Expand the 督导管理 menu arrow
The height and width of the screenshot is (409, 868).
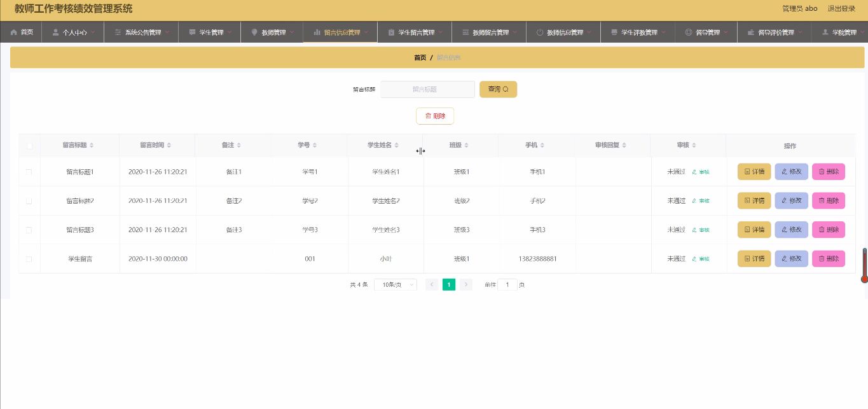tap(726, 32)
